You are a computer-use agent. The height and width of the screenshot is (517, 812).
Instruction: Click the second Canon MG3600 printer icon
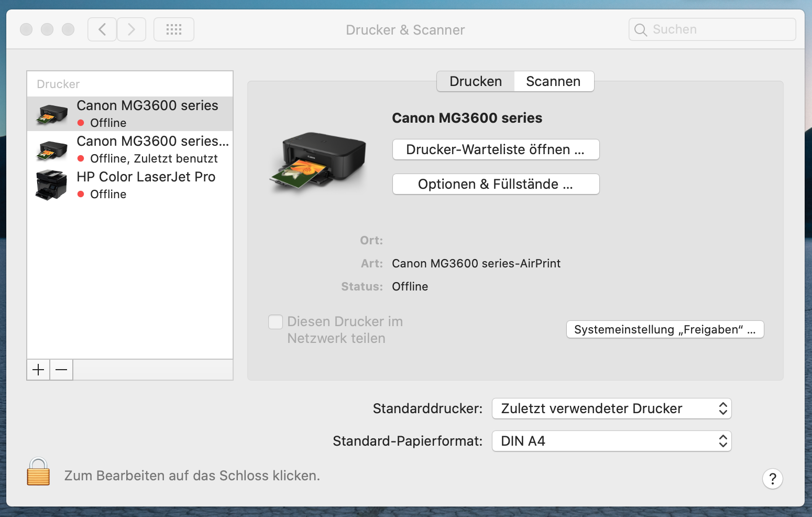point(50,149)
